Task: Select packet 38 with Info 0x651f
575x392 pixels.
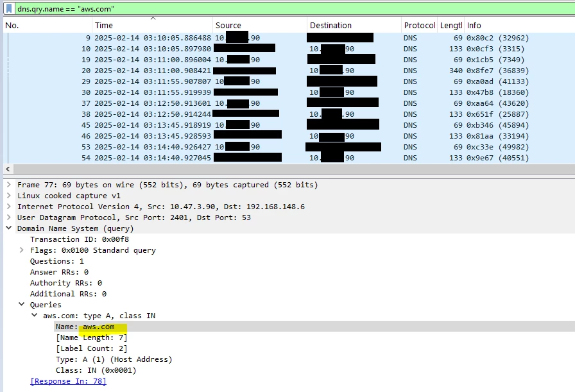Action: point(289,114)
